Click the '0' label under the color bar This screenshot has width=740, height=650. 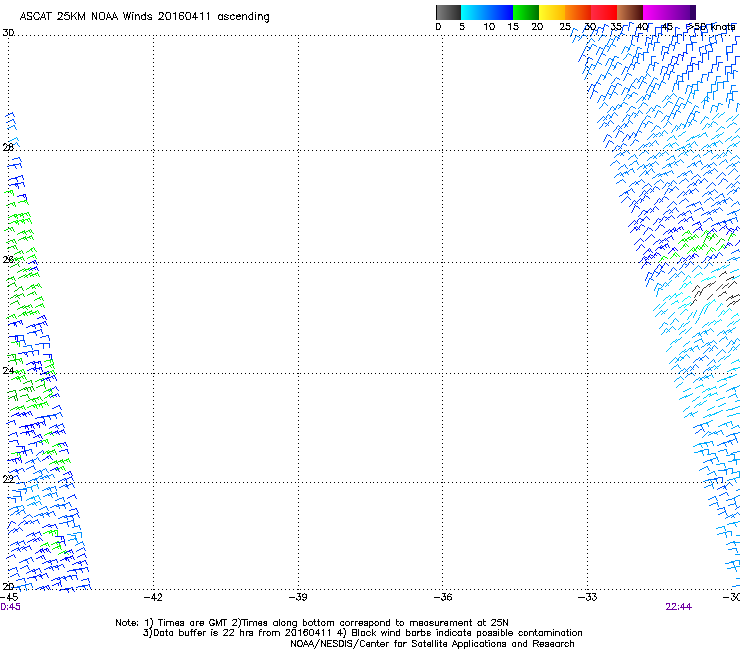438,27
